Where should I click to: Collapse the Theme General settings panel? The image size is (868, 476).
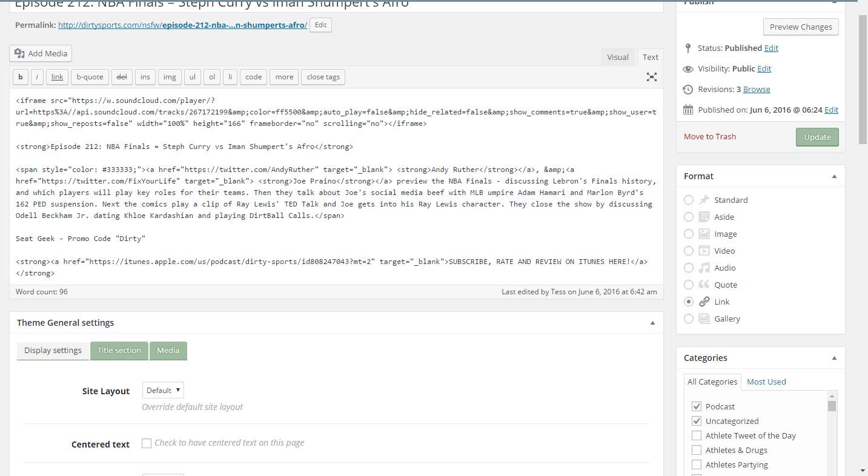(652, 323)
